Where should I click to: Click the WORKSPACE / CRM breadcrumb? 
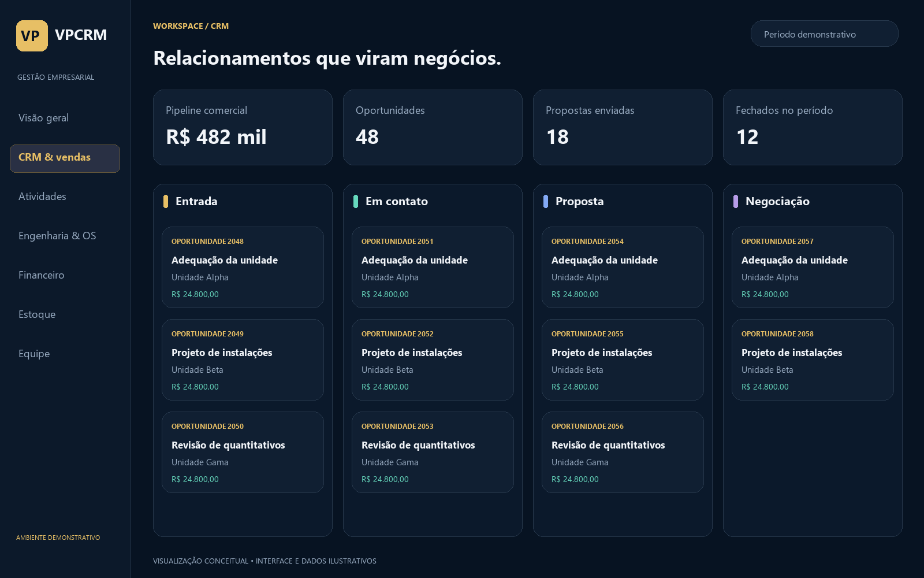click(x=191, y=26)
